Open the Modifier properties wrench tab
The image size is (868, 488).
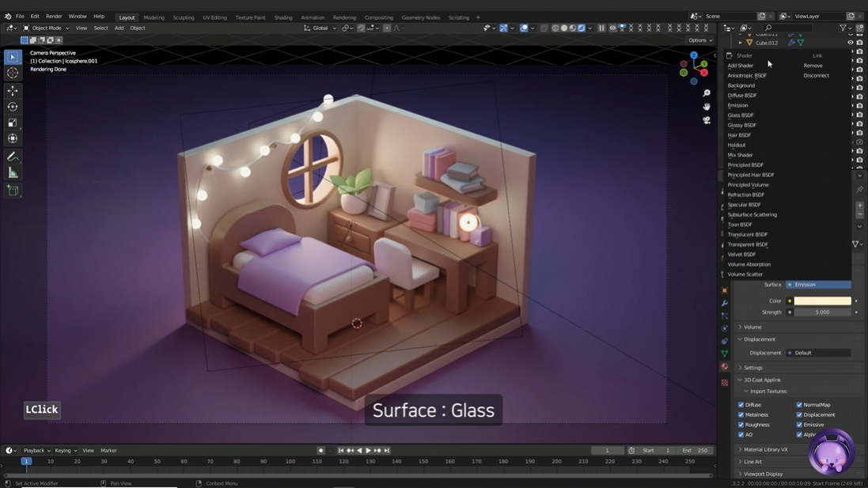(x=725, y=303)
